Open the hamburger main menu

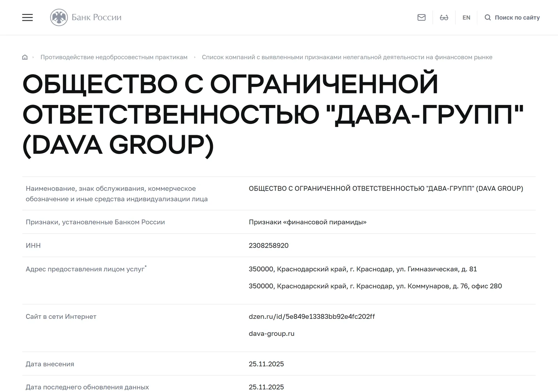[28, 17]
